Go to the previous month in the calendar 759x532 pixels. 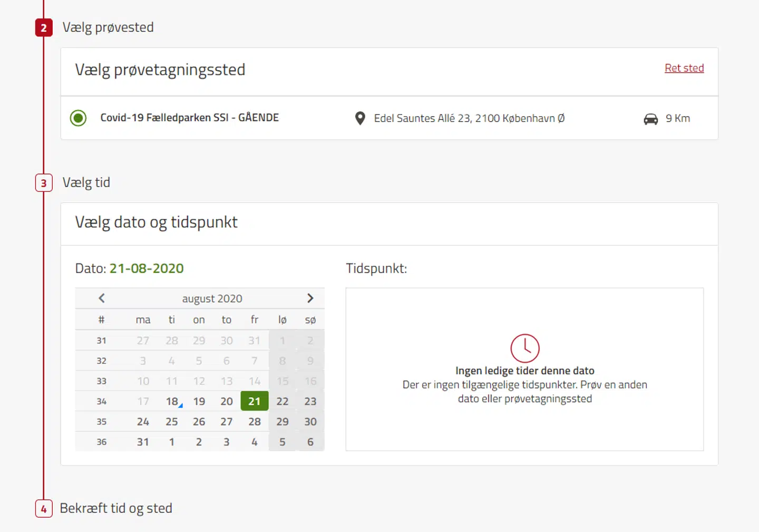click(101, 298)
